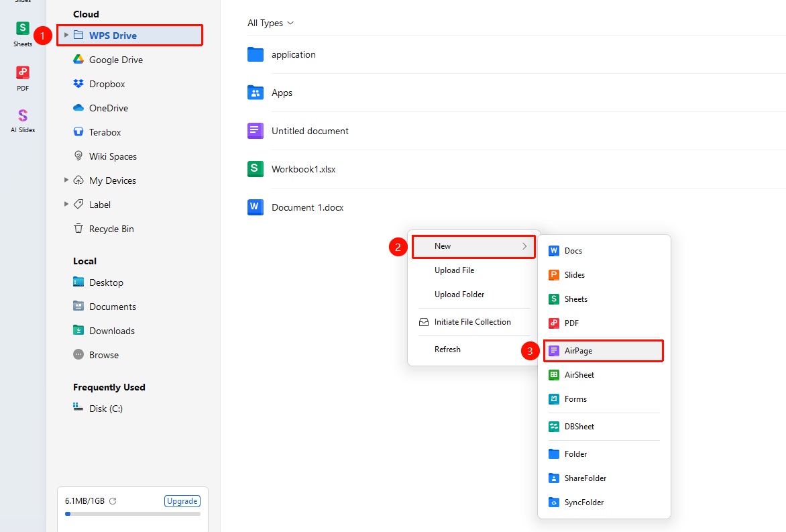Click the Document 1.docx Word icon
Screen dimensions: 786x532
click(255, 207)
